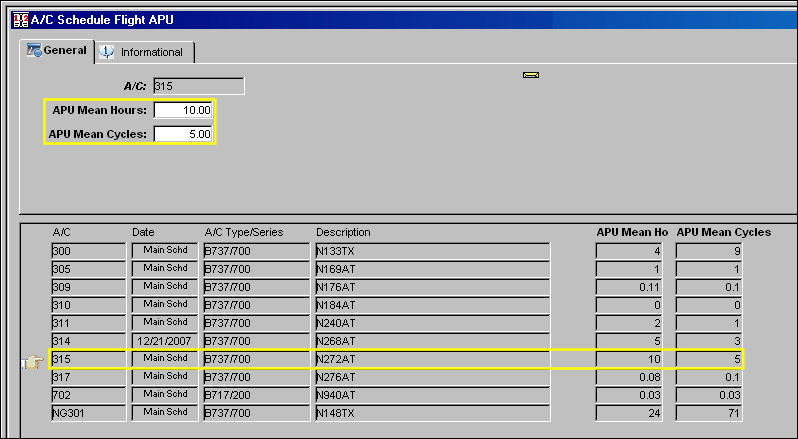Click the General tab icon
The image size is (798, 439).
point(34,50)
